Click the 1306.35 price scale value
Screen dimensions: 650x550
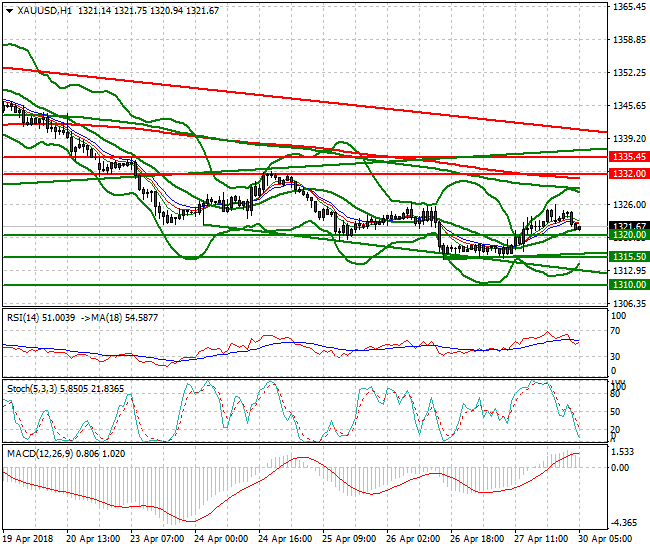(629, 304)
